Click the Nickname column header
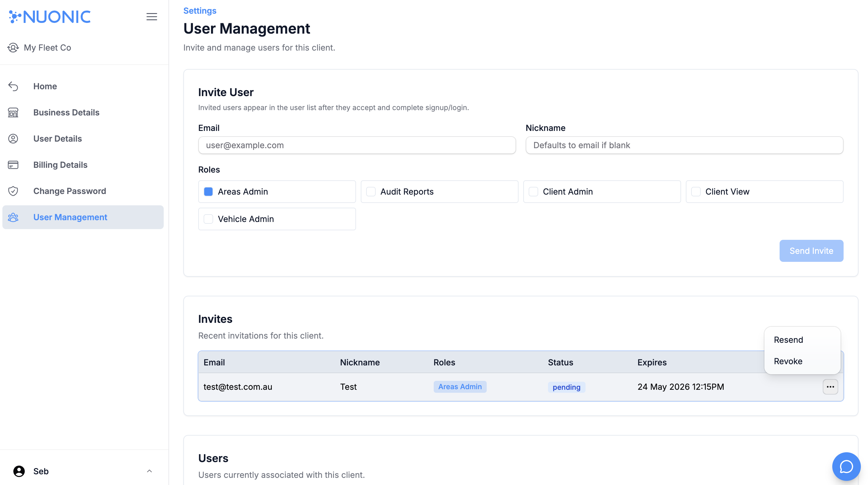Screen dimensions: 868x485 tap(360, 362)
